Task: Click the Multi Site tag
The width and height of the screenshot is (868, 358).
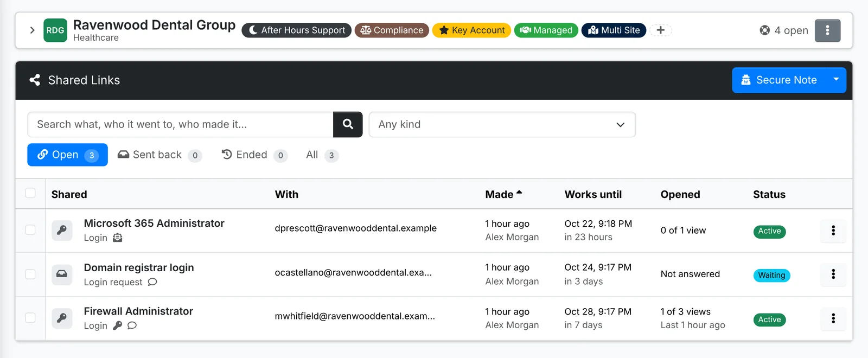Action: (x=614, y=30)
